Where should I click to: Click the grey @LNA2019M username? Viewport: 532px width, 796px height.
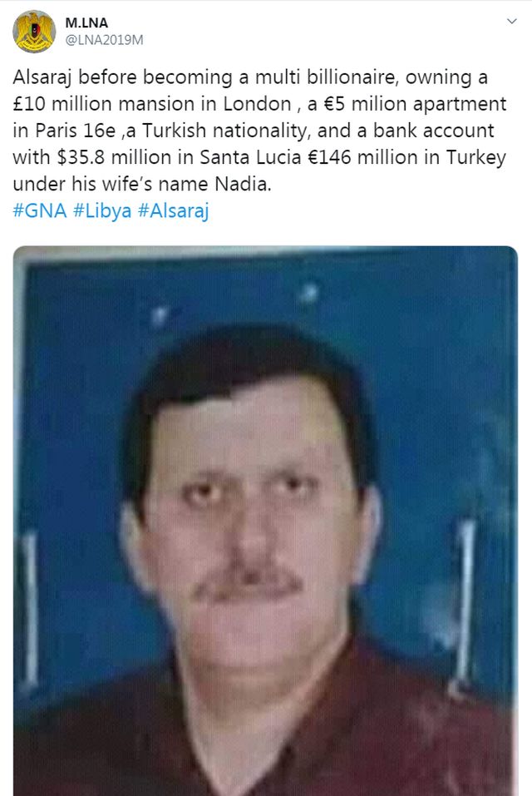pos(104,40)
